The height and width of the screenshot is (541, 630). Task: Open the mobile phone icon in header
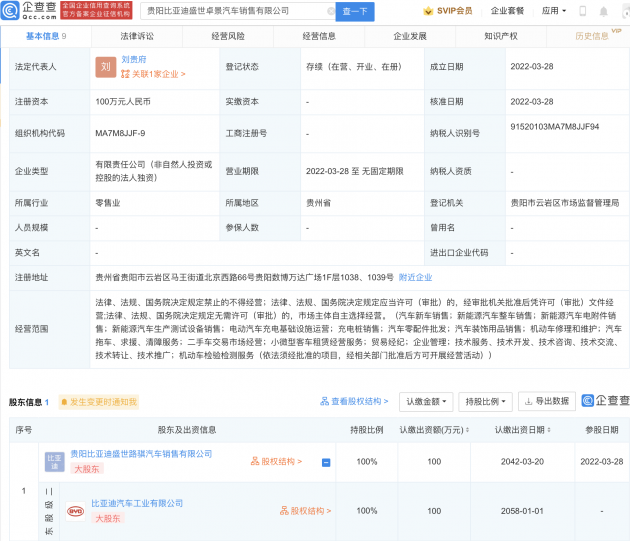[x=583, y=11]
